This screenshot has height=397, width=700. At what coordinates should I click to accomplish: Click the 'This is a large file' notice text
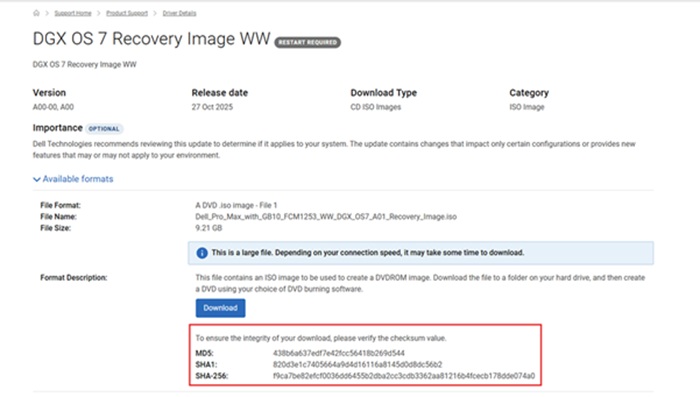(x=367, y=253)
